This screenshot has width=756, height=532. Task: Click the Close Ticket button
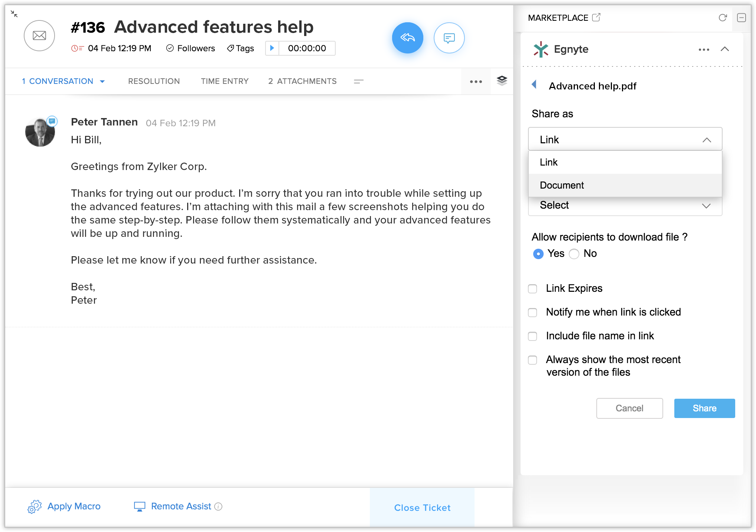(422, 507)
